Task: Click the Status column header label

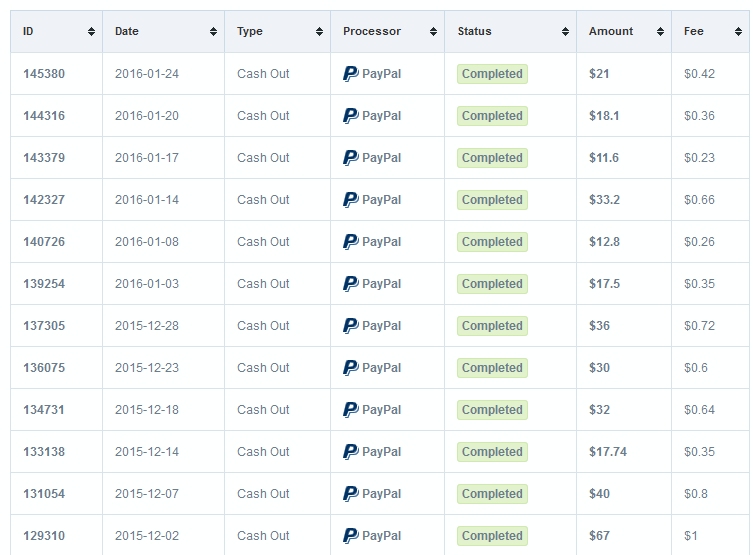Action: 474,31
